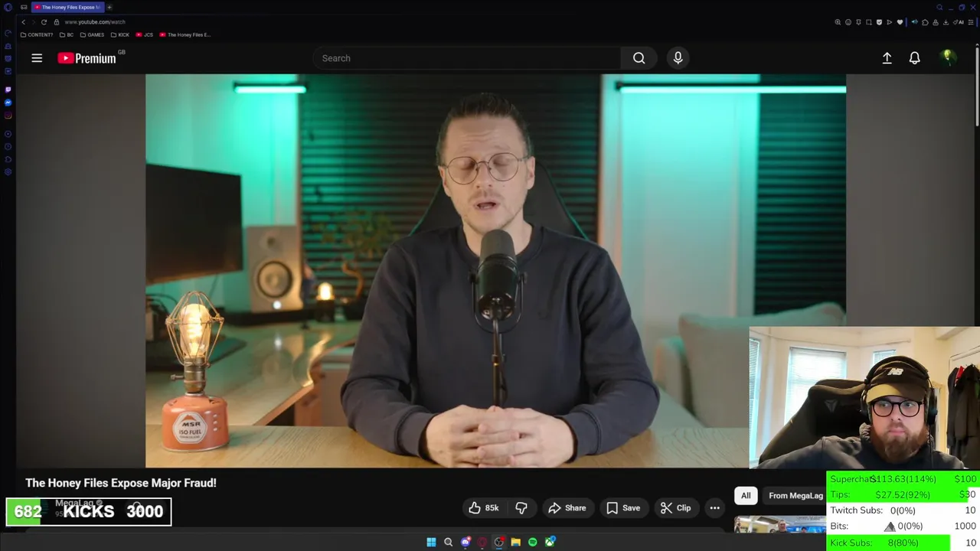This screenshot has height=551, width=980.
Task: Open the Windows Start menu
Action: [431, 542]
